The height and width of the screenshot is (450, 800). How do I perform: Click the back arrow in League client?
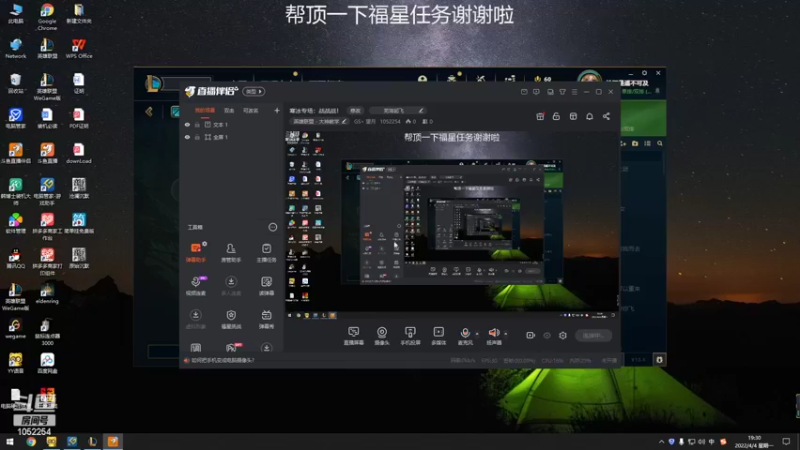point(149,112)
